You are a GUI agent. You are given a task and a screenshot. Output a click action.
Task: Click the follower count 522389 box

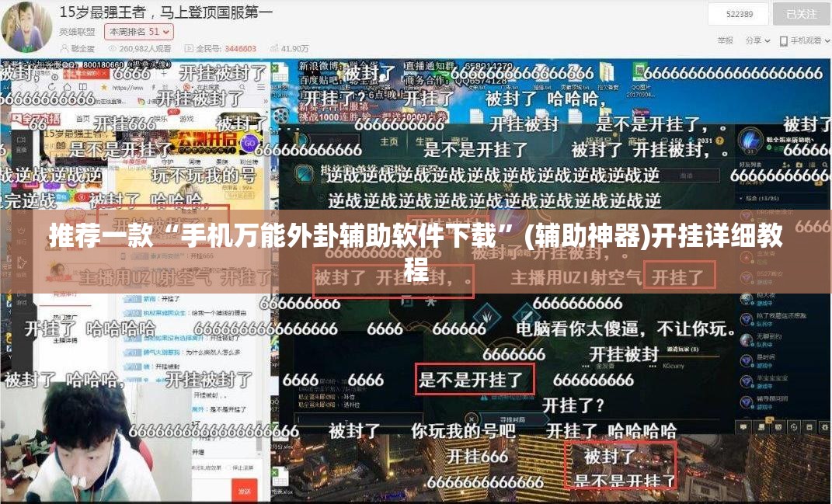(739, 14)
